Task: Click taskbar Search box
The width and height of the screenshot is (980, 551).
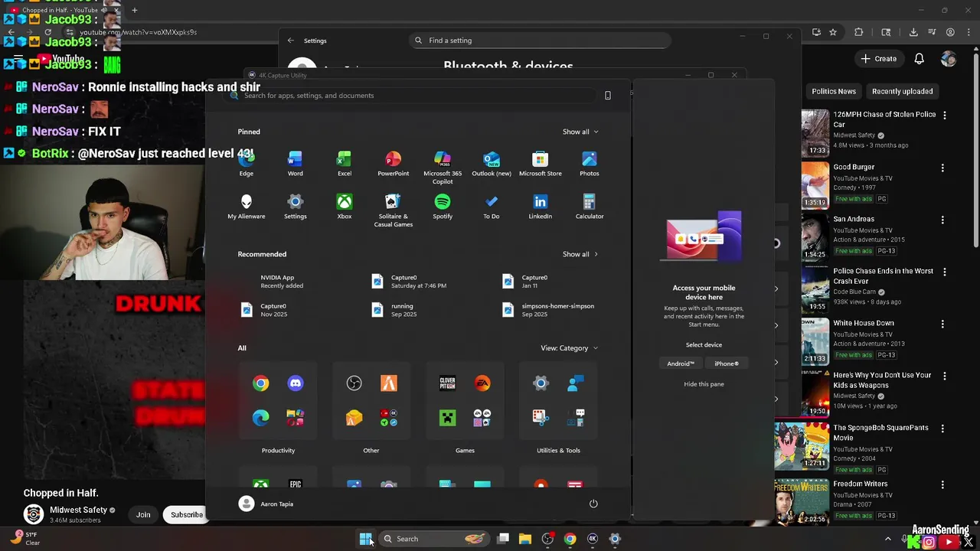Action: pos(433,539)
